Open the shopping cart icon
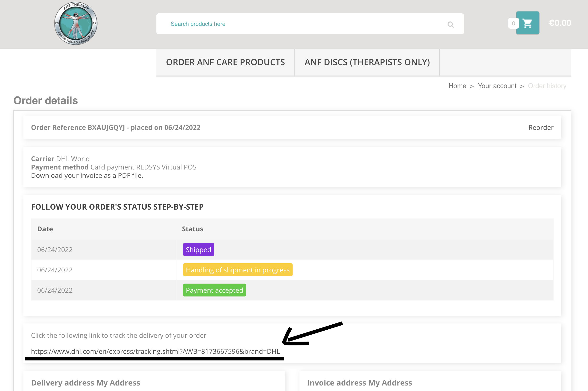This screenshot has height=391, width=588. click(x=527, y=23)
